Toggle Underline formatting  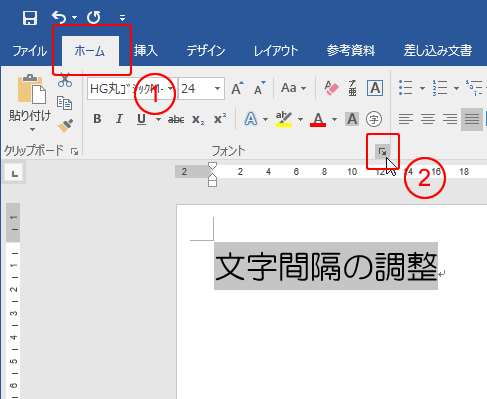click(141, 119)
